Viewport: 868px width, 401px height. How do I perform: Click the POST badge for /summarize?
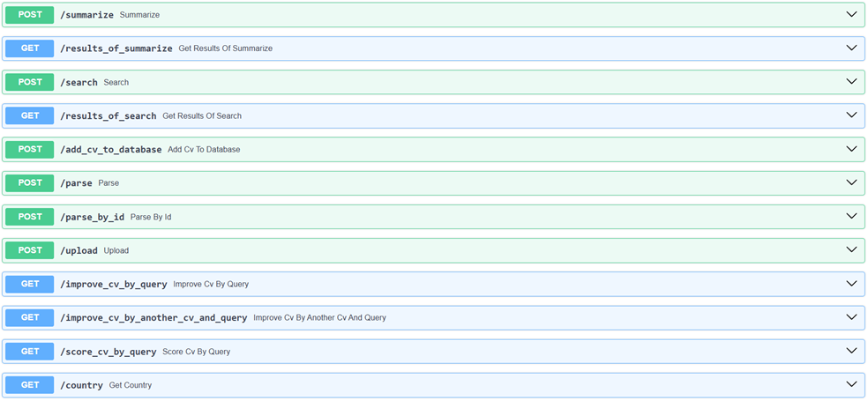30,15
